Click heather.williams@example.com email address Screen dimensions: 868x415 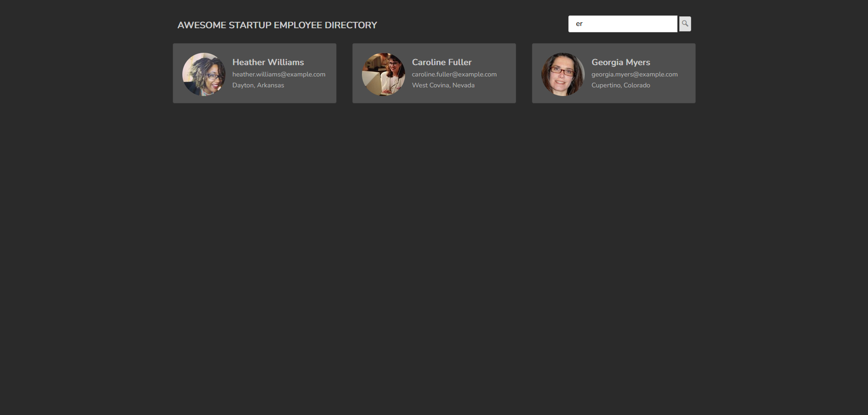278,74
